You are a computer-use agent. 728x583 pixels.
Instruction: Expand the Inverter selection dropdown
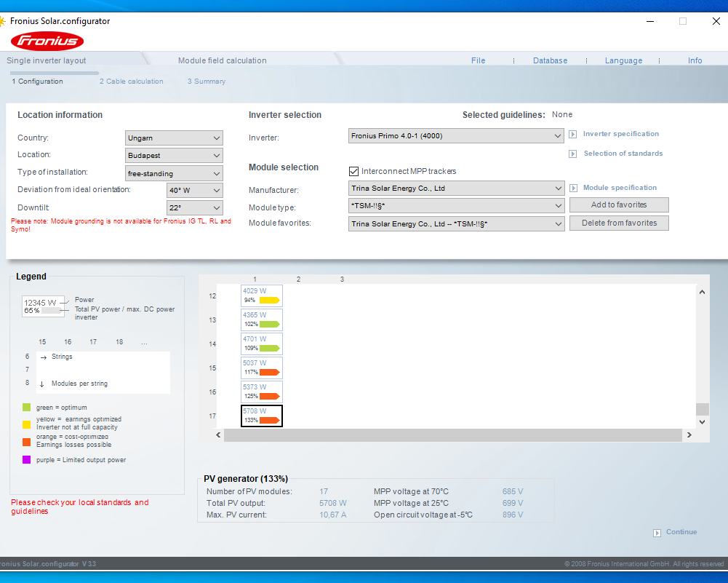coord(456,135)
